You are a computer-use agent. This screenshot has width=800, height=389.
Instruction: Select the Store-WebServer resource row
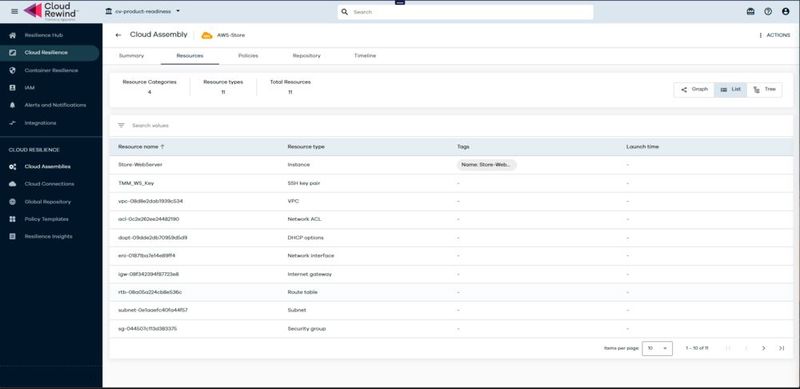451,165
